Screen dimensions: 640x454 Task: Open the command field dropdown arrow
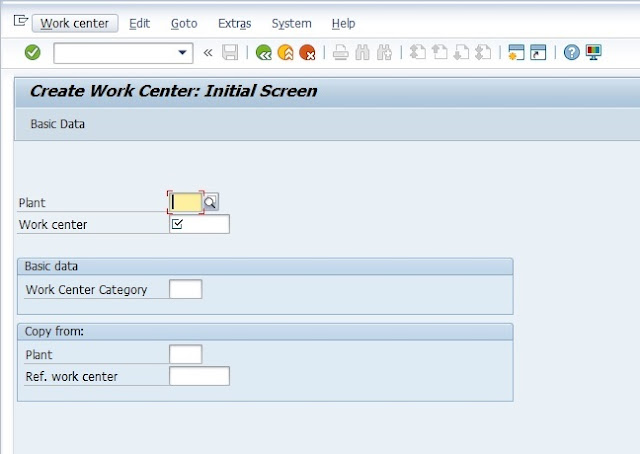(x=182, y=53)
